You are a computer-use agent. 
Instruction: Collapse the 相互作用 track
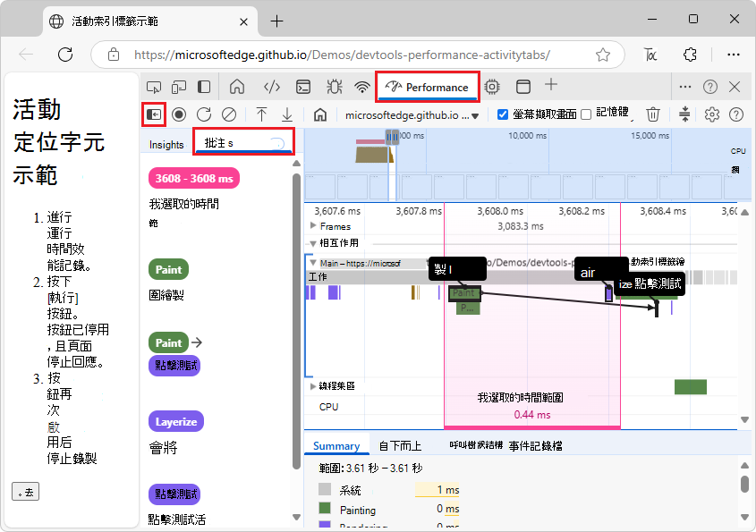click(313, 243)
